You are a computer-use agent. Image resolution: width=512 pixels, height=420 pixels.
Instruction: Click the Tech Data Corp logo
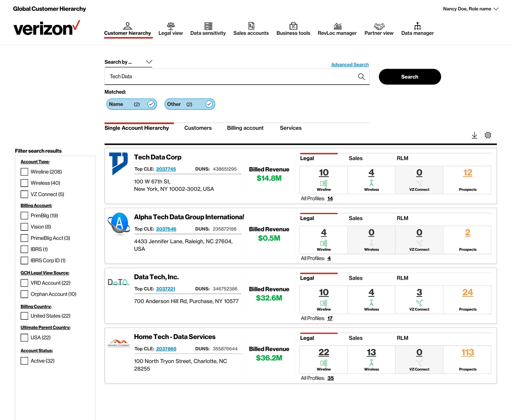119,164
